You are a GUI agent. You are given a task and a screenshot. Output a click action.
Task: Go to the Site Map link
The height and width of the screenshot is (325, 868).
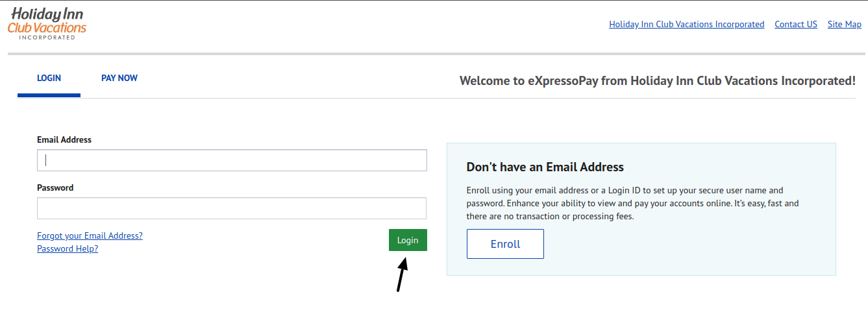844,25
